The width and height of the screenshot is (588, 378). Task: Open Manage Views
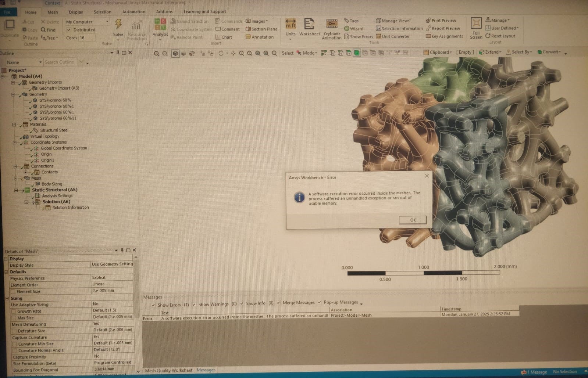(x=393, y=21)
